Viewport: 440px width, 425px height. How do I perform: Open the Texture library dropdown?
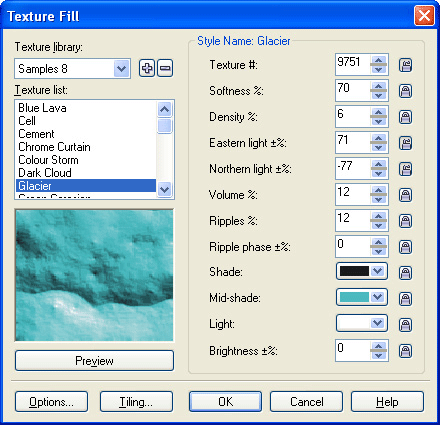click(x=121, y=69)
